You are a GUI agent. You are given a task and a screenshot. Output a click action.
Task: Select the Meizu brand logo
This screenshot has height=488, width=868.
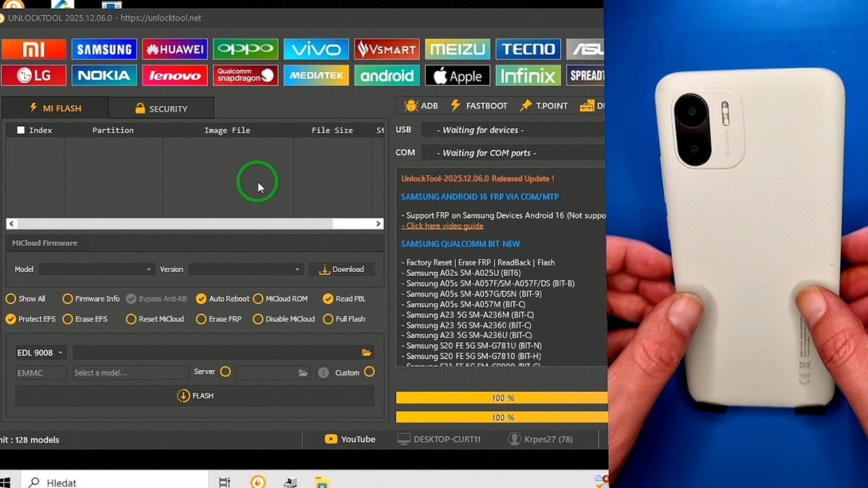[x=457, y=49]
